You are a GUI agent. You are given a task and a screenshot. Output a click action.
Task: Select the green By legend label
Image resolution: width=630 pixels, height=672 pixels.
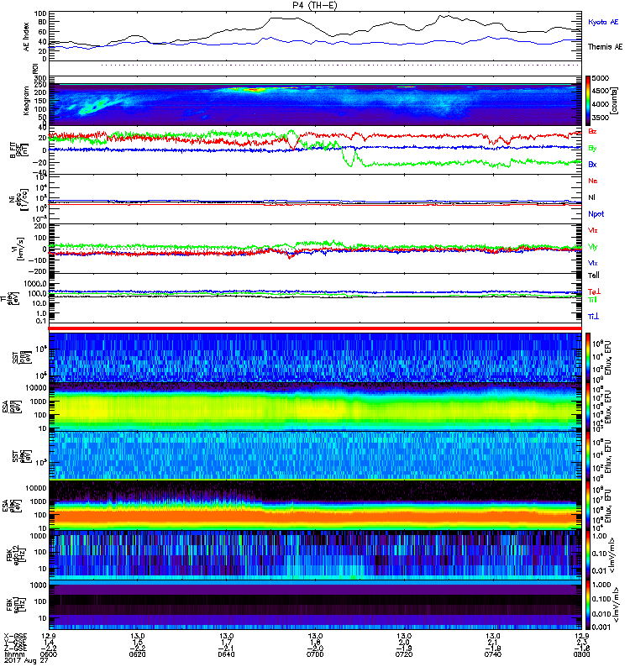point(592,149)
